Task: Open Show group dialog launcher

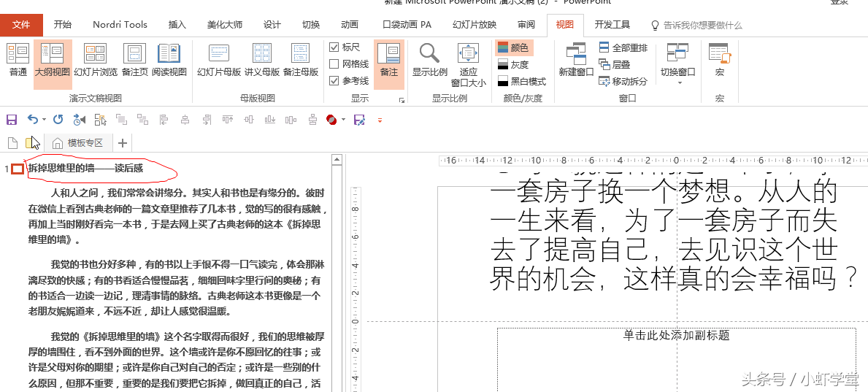Action: tap(402, 100)
